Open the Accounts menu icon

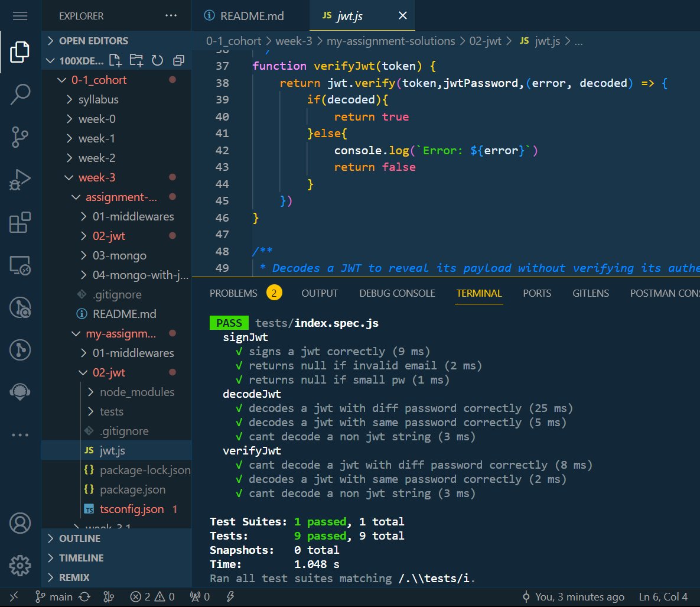20,523
